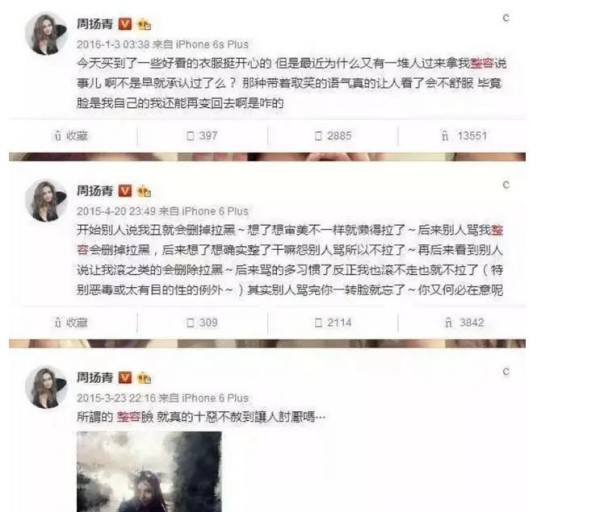Expand options chevron on the 2015-4-20 post
600x512 pixels.
[x=506, y=185]
